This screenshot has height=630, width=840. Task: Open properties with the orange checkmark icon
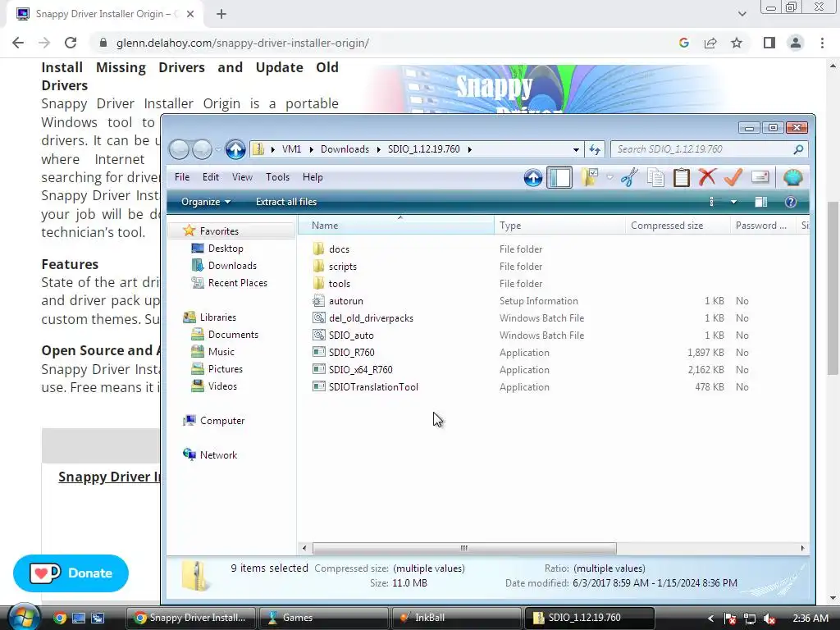733,177
